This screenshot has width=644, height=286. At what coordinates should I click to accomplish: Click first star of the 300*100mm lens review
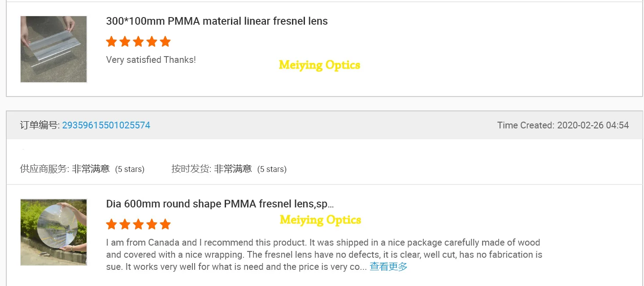(112, 42)
